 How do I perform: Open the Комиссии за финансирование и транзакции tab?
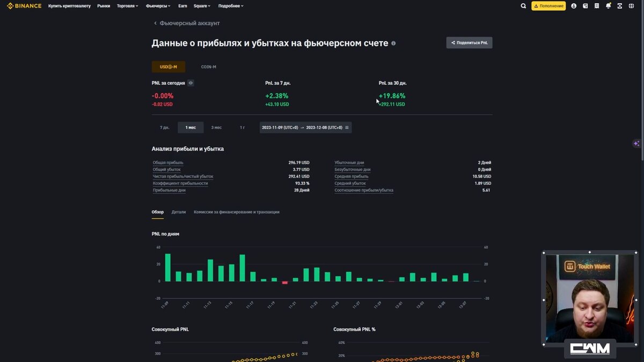pyautogui.click(x=238, y=211)
